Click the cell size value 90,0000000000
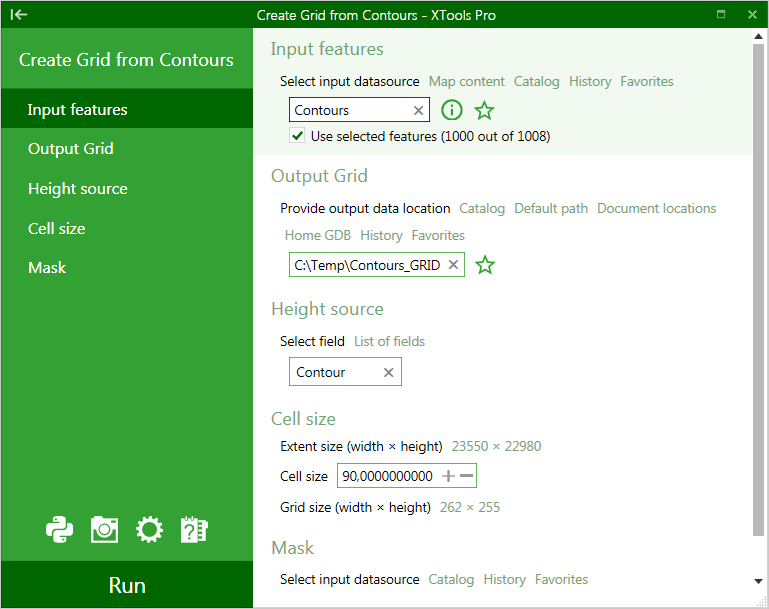769x609 pixels. click(x=387, y=476)
